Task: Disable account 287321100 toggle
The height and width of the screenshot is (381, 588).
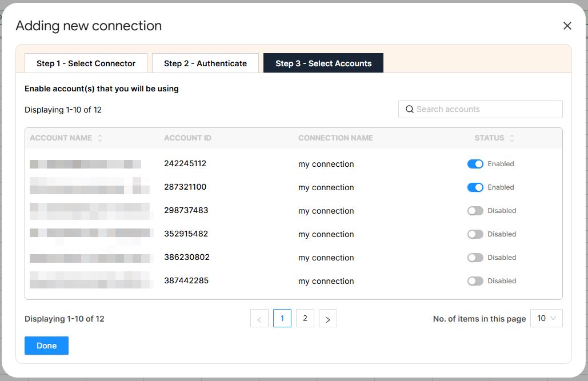Action: 475,187
